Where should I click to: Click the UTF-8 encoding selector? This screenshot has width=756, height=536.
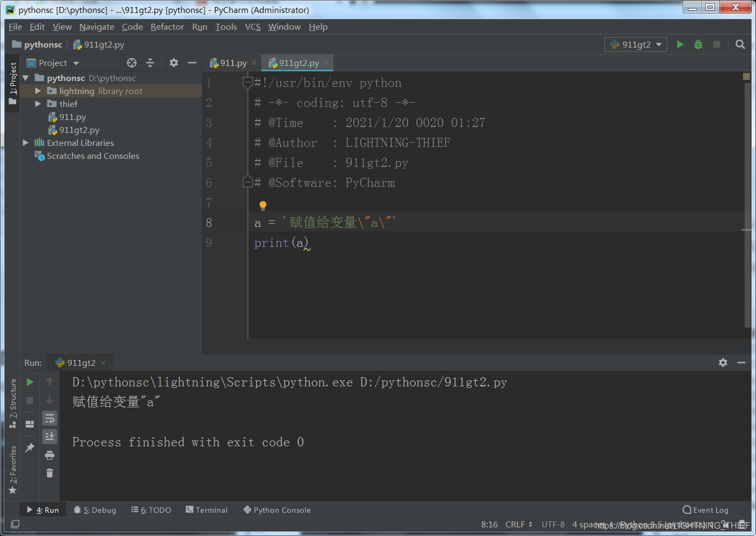pyautogui.click(x=553, y=524)
